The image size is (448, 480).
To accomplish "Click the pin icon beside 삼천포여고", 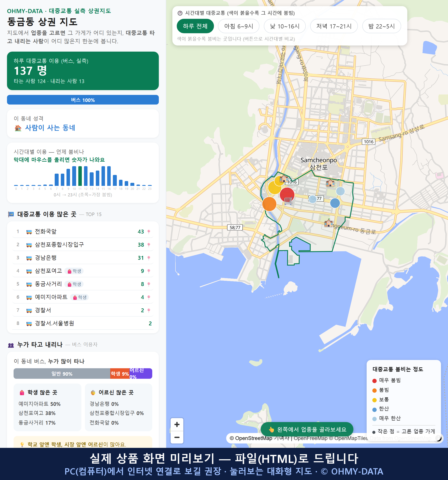I will tap(149, 271).
